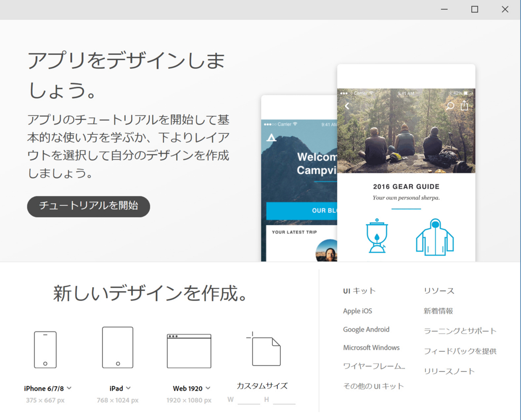Click the search icon in the mockup
The height and width of the screenshot is (420, 521).
point(450,106)
